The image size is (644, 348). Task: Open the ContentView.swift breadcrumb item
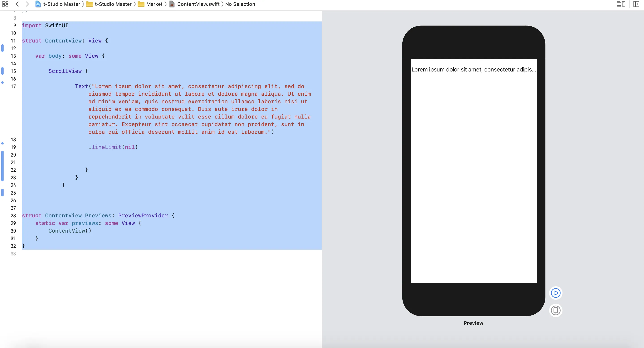point(198,4)
